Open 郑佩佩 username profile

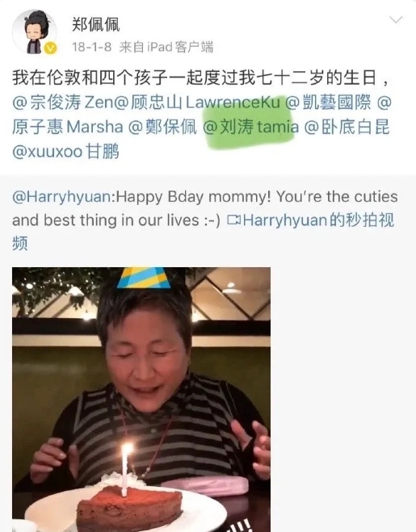(x=96, y=24)
